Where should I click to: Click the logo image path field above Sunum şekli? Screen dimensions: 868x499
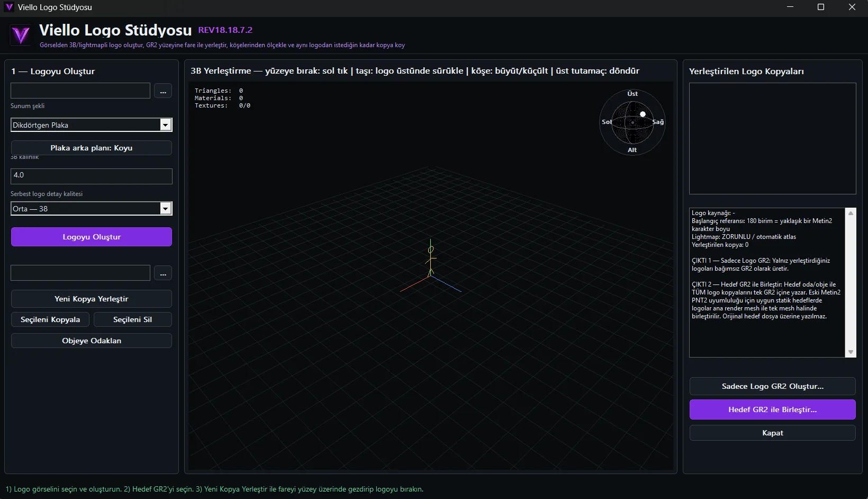pyautogui.click(x=80, y=91)
